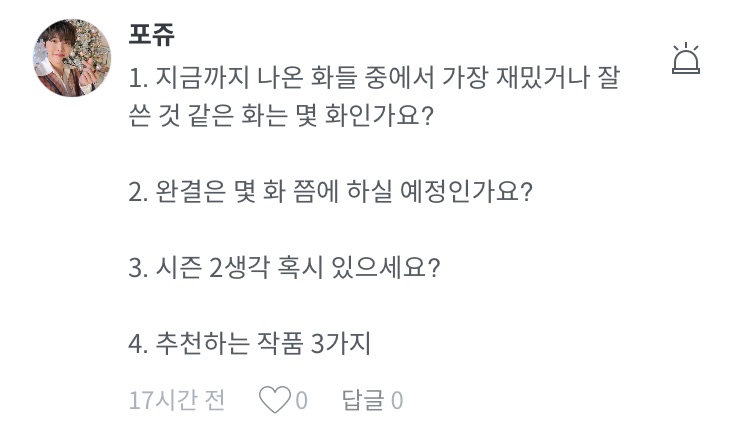
Task: Click the number 3. before 시즌
Action: coord(139,268)
